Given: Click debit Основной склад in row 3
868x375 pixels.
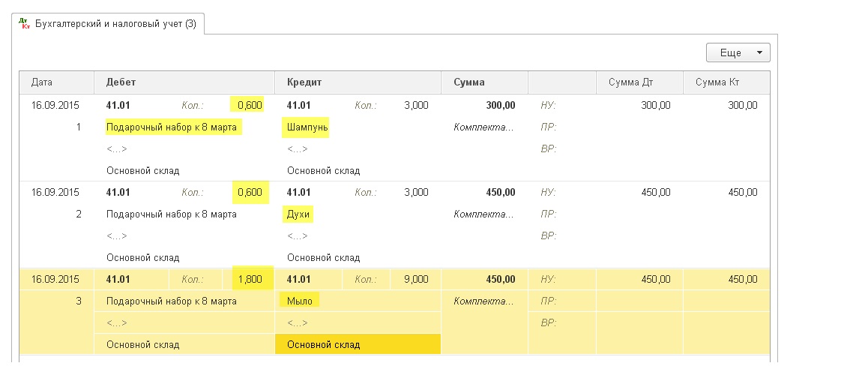Looking at the screenshot, I should click(143, 344).
